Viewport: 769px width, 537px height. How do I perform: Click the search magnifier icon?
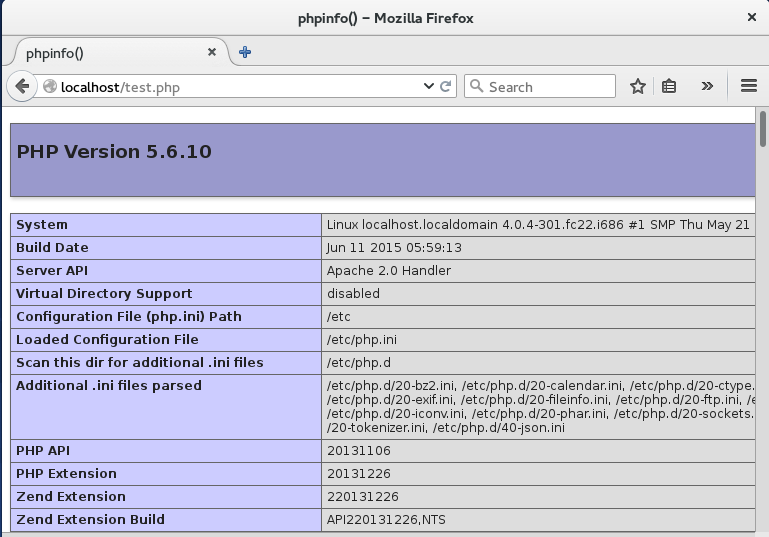(476, 86)
